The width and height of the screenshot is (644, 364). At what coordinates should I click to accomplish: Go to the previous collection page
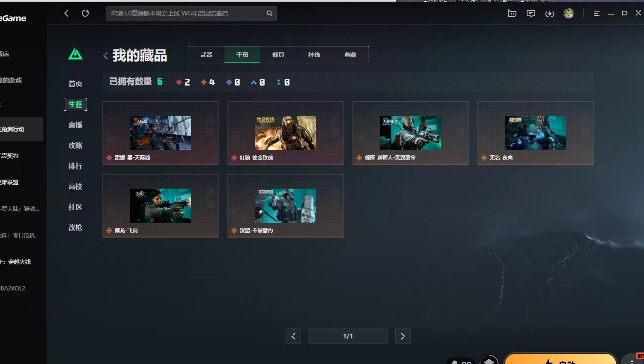tap(293, 336)
